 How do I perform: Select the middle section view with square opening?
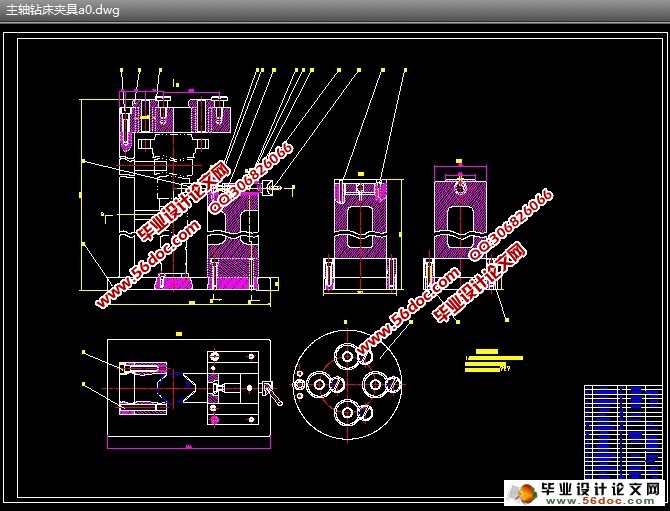(x=361, y=235)
